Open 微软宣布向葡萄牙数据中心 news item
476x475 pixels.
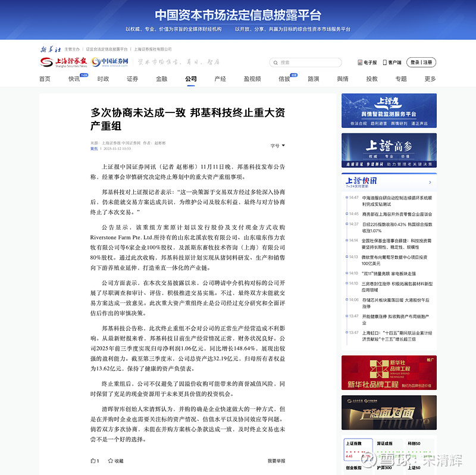tap(394, 260)
